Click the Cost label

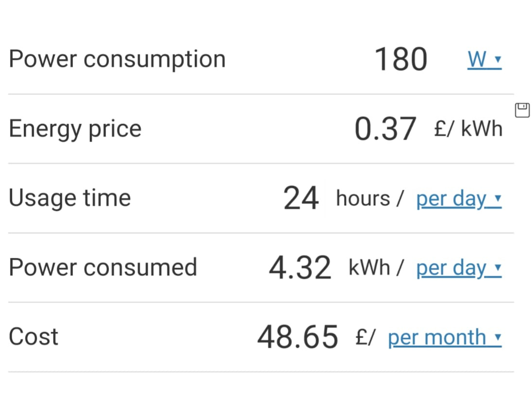(34, 337)
